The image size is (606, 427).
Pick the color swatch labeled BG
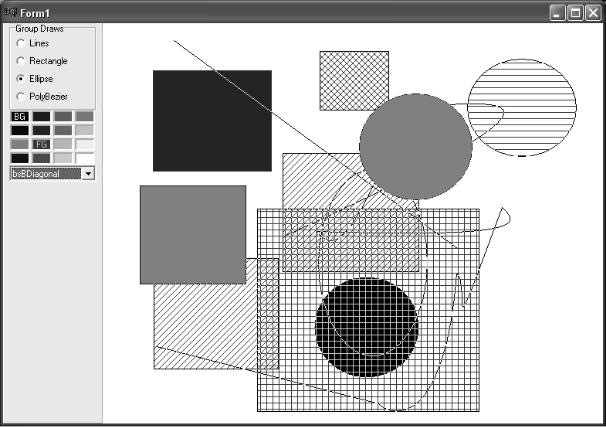20,116
